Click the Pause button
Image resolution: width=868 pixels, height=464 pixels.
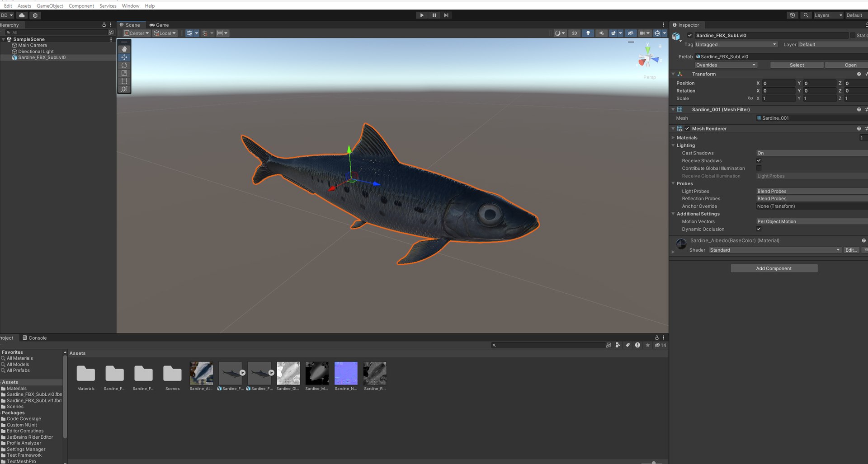pyautogui.click(x=434, y=15)
